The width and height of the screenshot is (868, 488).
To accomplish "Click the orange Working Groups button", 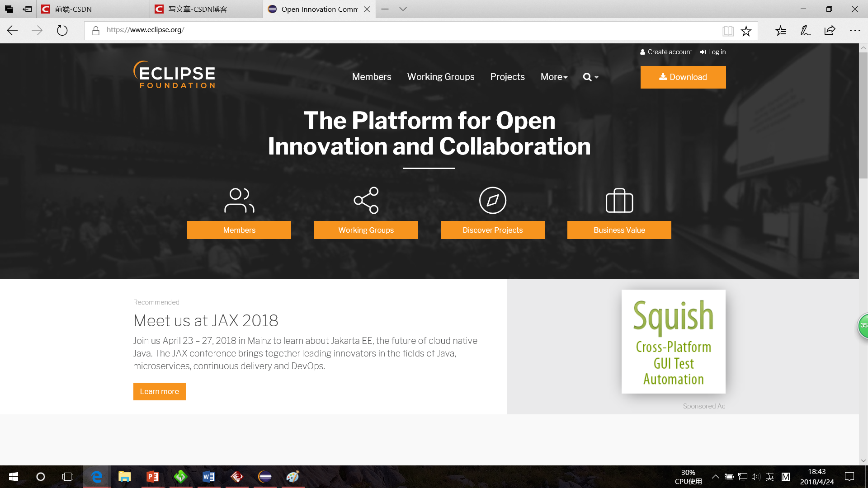I will [366, 230].
